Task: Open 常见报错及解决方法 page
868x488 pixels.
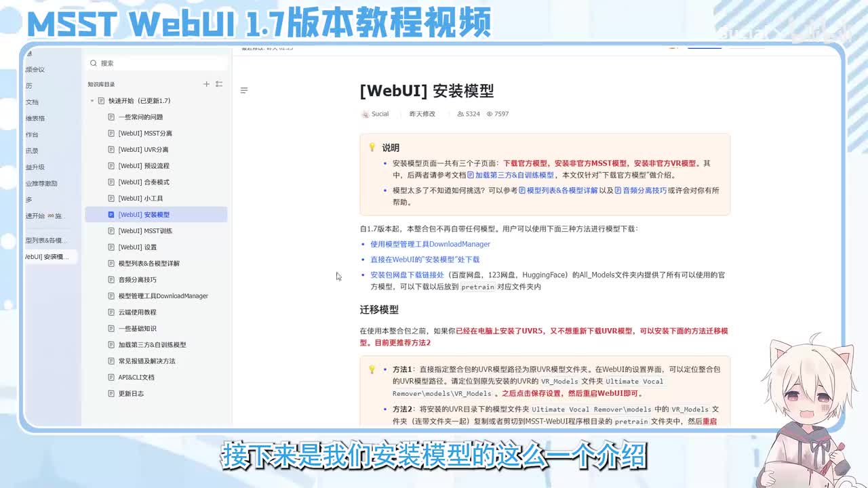Action: pos(146,361)
